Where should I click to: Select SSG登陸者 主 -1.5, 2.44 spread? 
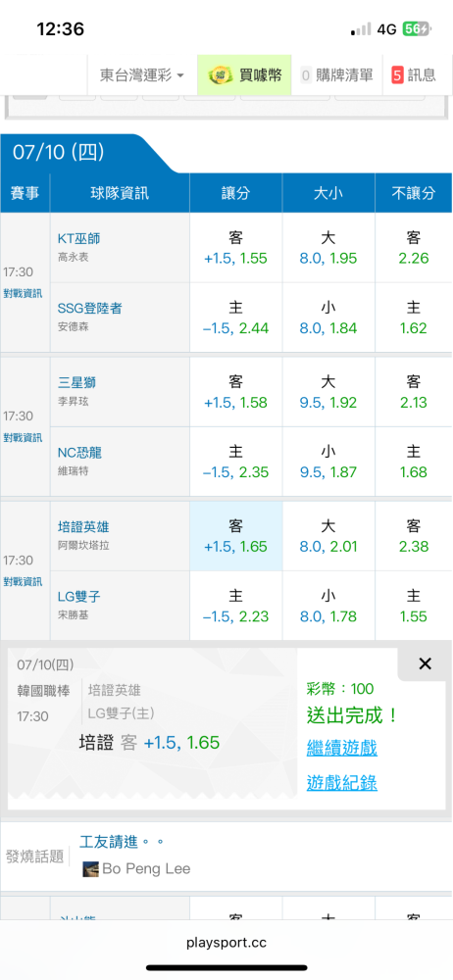236,318
